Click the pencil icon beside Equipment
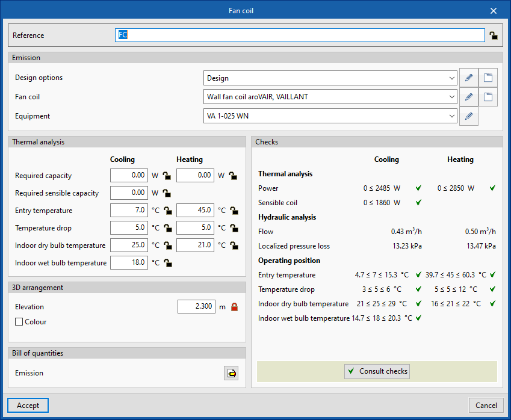 pyautogui.click(x=468, y=116)
